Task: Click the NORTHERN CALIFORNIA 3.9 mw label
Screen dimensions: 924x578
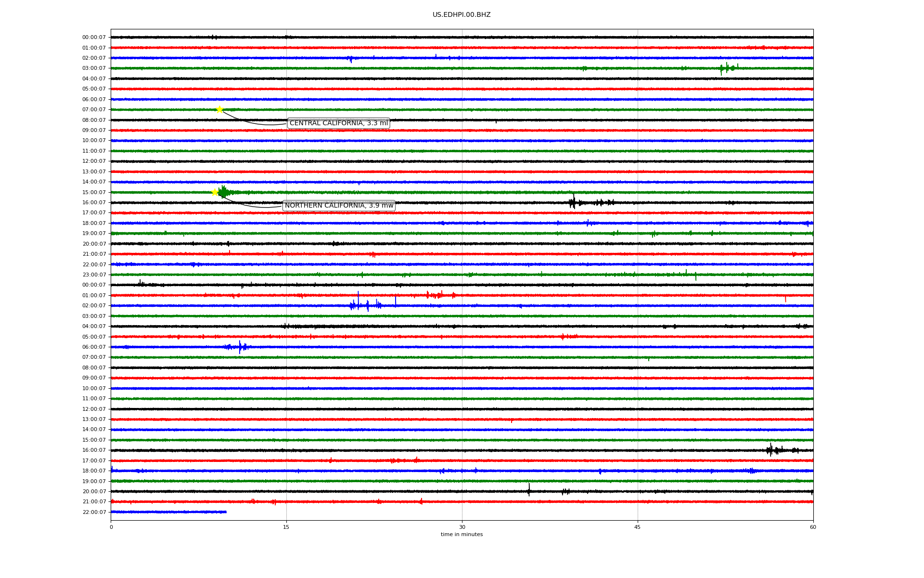Action: (339, 206)
